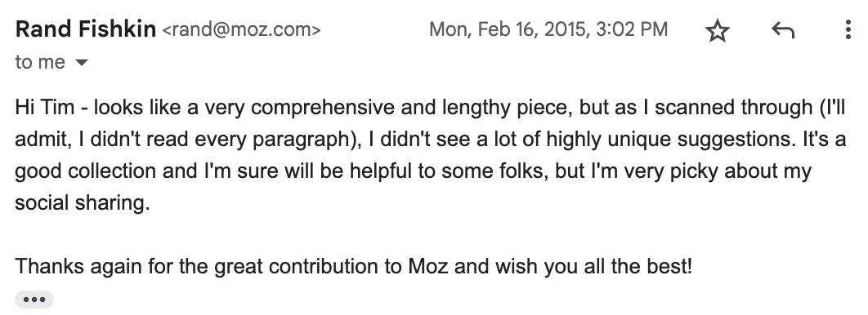Image resolution: width=868 pixels, height=315 pixels.
Task: Expand recipient details arrow beside "to me"
Action: pyautogui.click(x=81, y=63)
